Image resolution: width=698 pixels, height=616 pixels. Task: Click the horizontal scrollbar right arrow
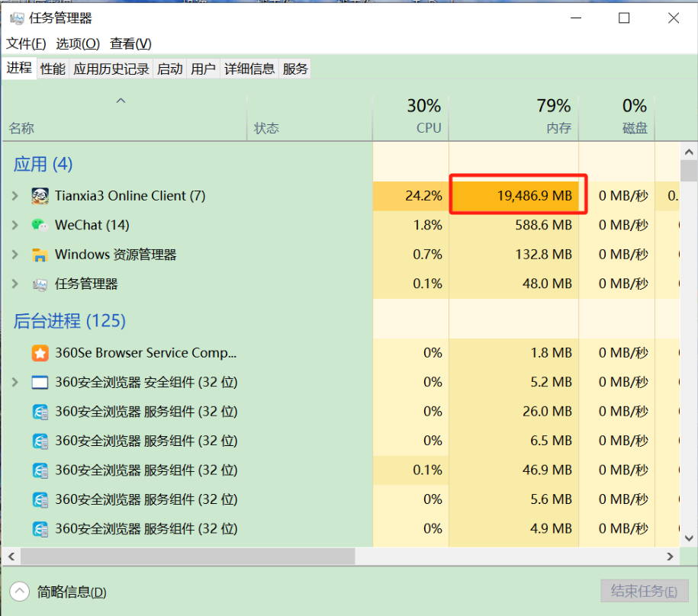pos(670,557)
